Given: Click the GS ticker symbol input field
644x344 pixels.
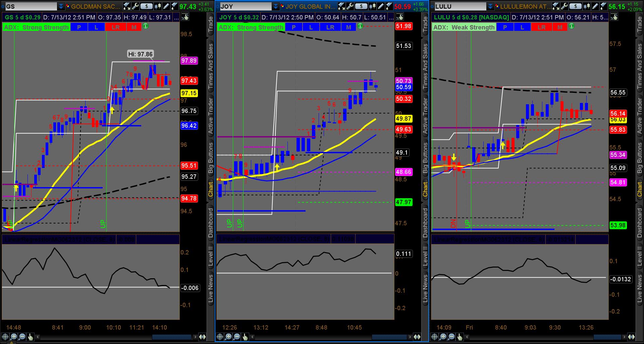Looking at the screenshot, I should pyautogui.click(x=31, y=6).
